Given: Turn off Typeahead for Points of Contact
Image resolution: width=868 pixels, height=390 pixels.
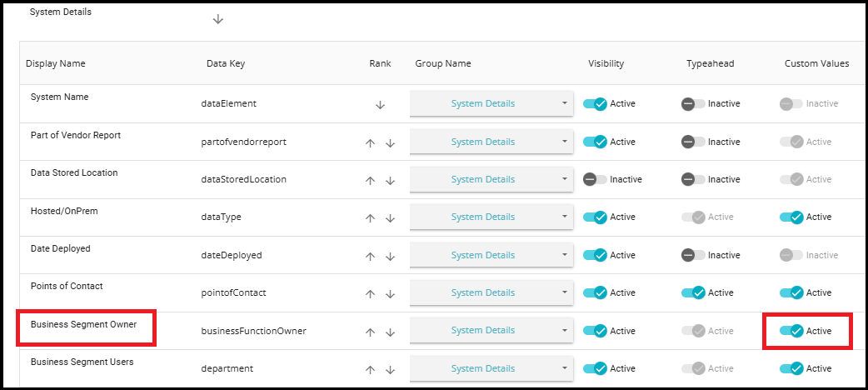Looking at the screenshot, I should (693, 292).
